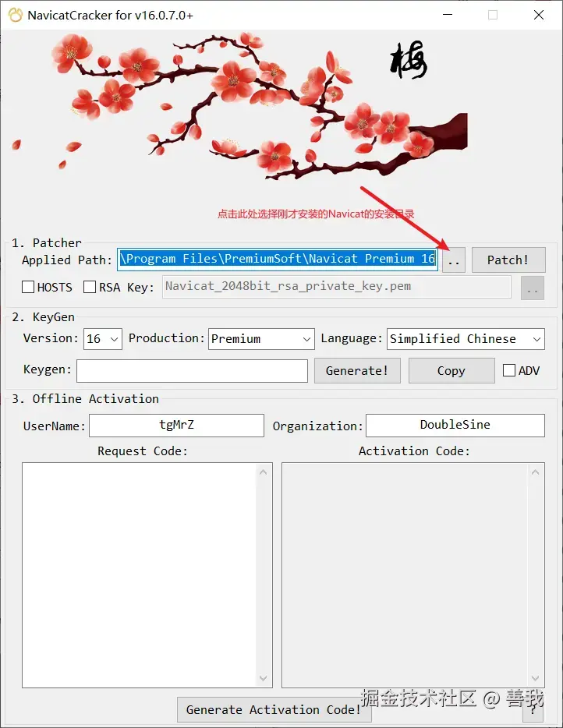This screenshot has width=563, height=728.
Task: Expand the Language dropdown Simplified Chinese
Action: 466,339
